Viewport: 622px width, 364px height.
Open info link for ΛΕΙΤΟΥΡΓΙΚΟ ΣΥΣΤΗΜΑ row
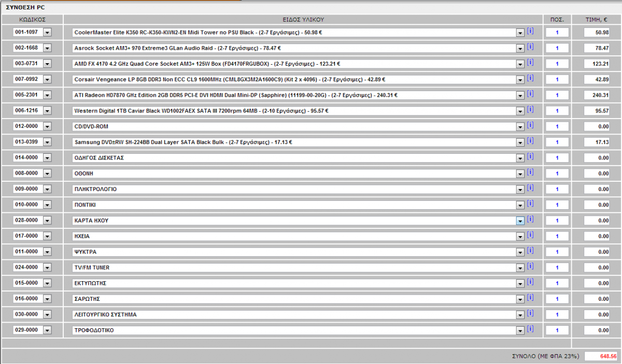(x=530, y=313)
